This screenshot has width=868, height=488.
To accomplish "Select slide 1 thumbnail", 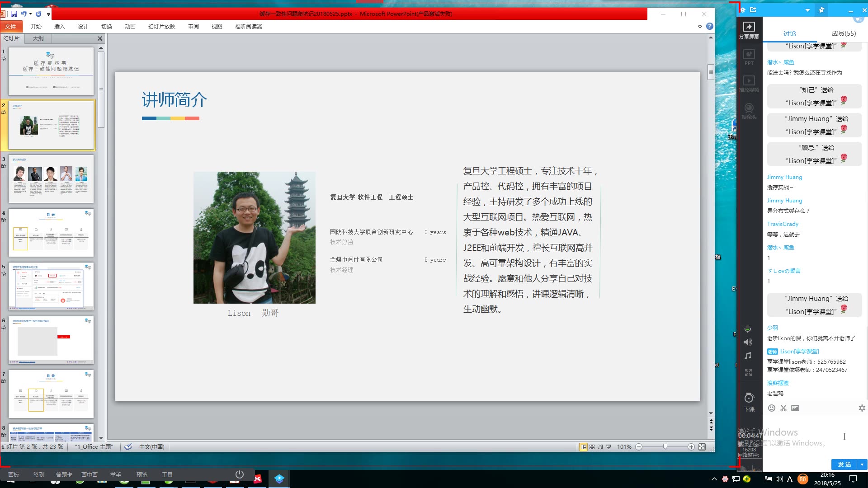I will (51, 71).
